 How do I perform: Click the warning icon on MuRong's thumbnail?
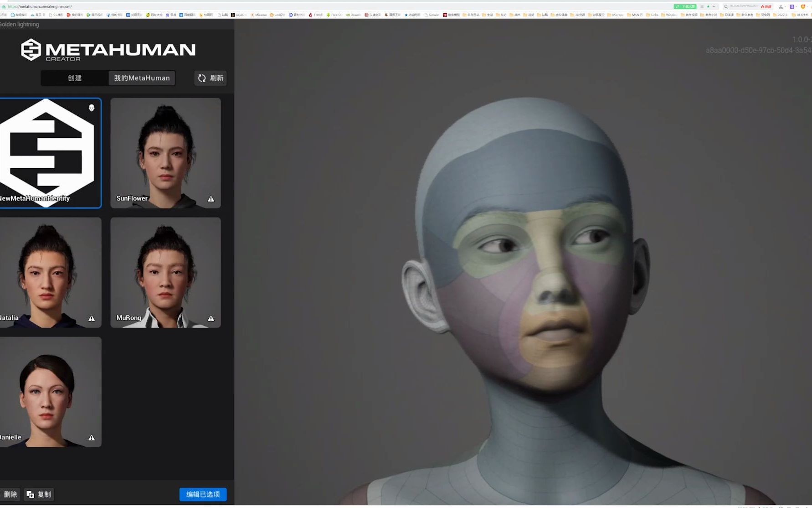point(211,318)
